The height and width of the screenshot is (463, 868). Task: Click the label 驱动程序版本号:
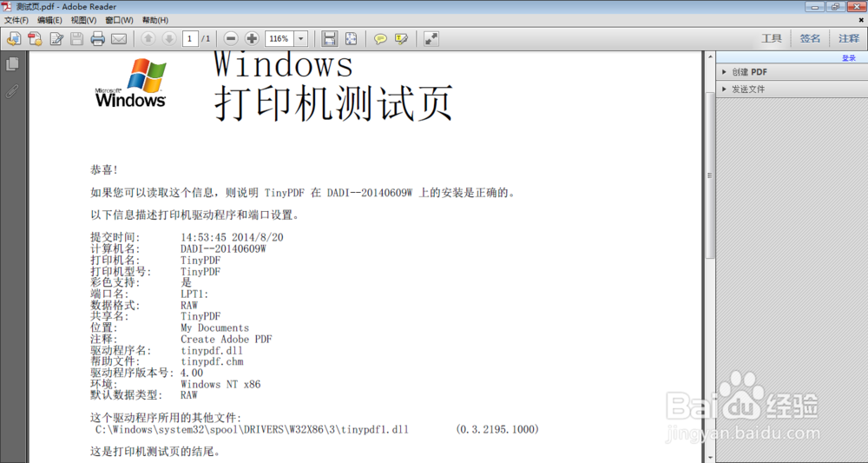pos(133,373)
